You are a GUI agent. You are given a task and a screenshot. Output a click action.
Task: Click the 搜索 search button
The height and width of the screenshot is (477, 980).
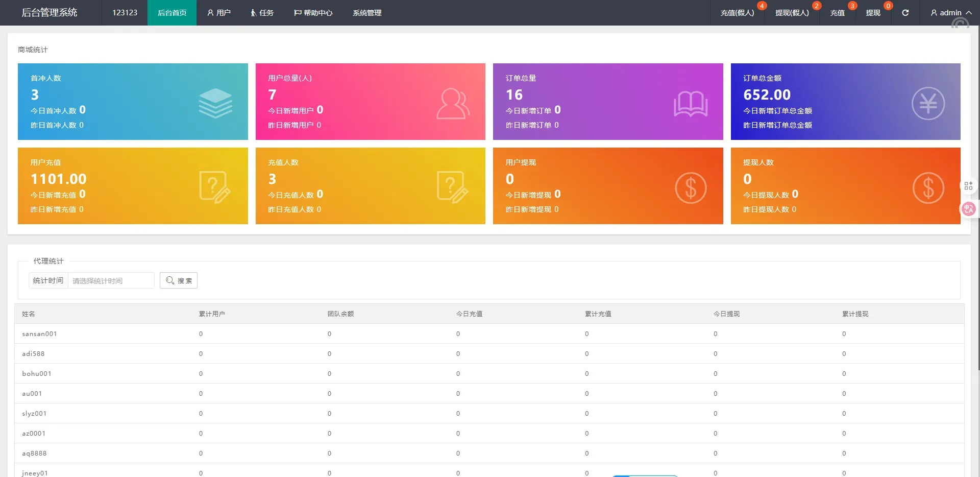[x=179, y=280]
